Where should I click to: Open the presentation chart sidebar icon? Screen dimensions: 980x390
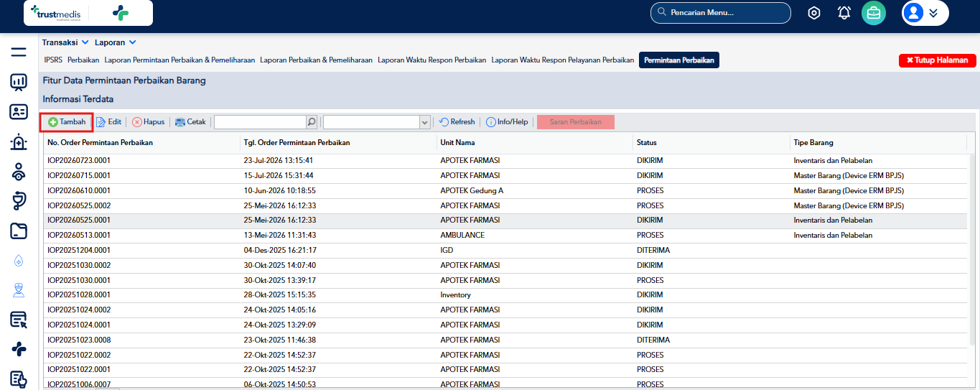click(19, 82)
